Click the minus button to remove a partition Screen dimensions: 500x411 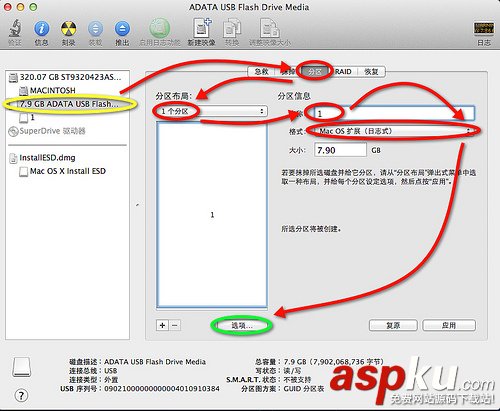click(x=175, y=325)
